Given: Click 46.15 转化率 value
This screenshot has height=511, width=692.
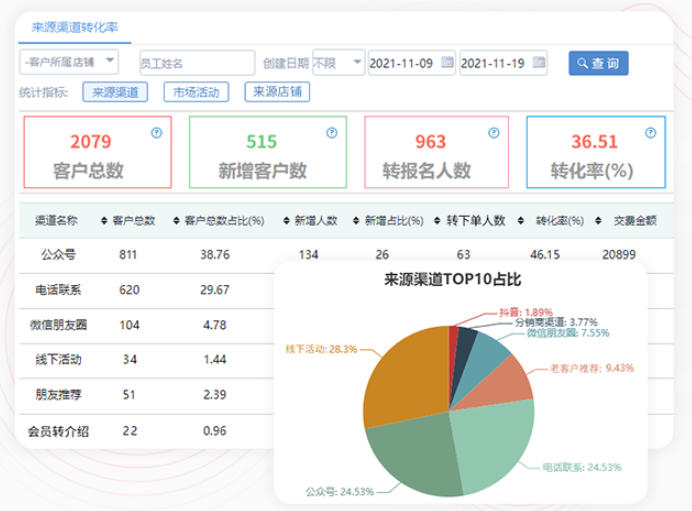Looking at the screenshot, I should (x=545, y=255).
